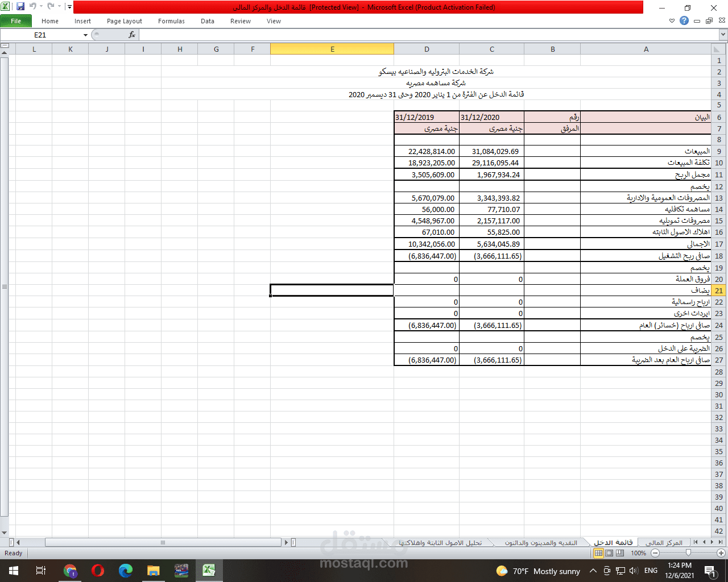Switch to the Home ribbon tab
Image resolution: width=728 pixels, height=582 pixels.
coord(50,21)
